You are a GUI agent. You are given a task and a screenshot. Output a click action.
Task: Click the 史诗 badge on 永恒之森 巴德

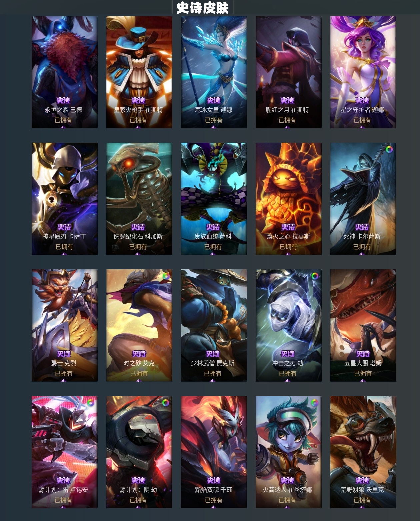(x=63, y=100)
